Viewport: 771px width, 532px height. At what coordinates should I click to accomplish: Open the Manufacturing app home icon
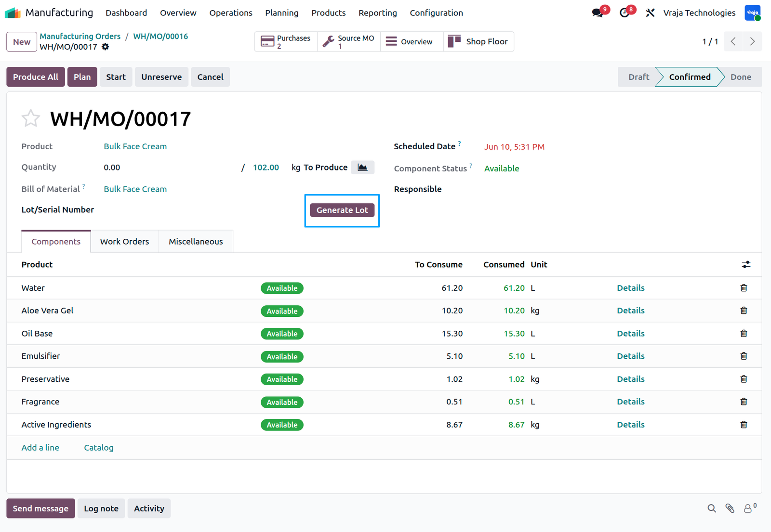pyautogui.click(x=13, y=13)
